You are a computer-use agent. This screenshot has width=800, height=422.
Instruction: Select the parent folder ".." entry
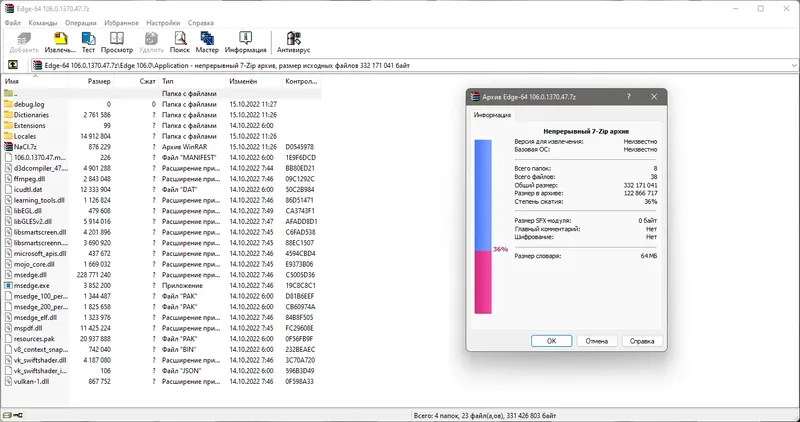[10, 93]
